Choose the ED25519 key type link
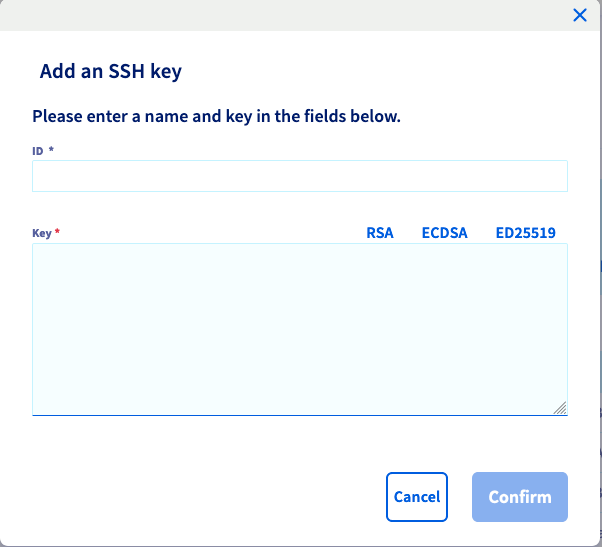The height and width of the screenshot is (547, 602). [x=526, y=233]
